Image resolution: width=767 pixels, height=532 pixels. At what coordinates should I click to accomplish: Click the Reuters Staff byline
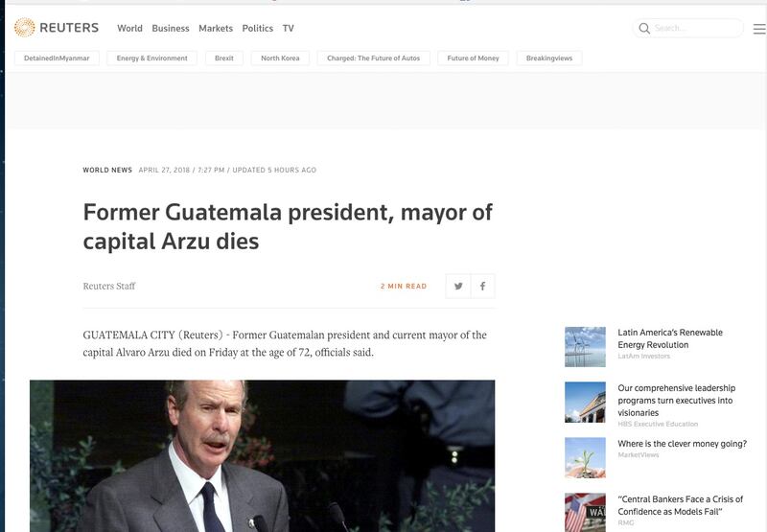[x=109, y=286]
